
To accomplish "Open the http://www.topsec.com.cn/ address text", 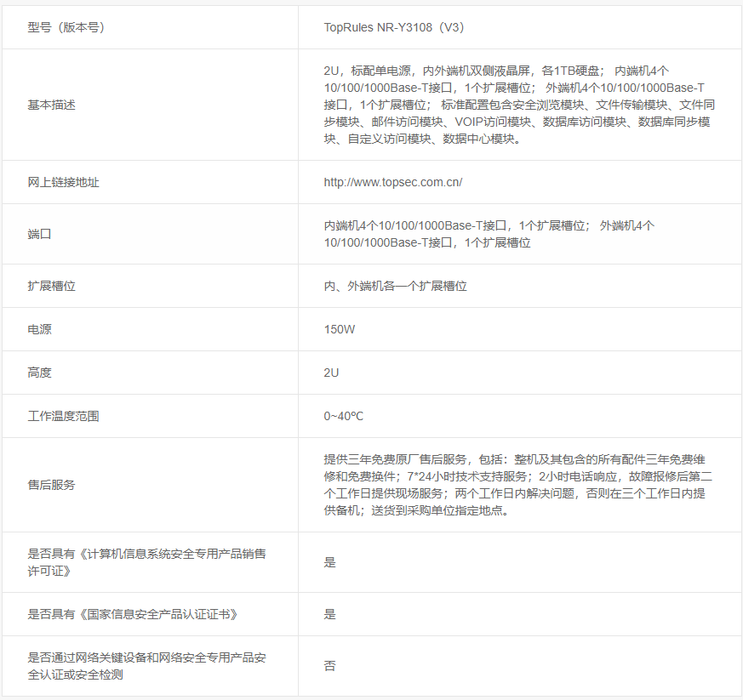I will coord(393,182).
